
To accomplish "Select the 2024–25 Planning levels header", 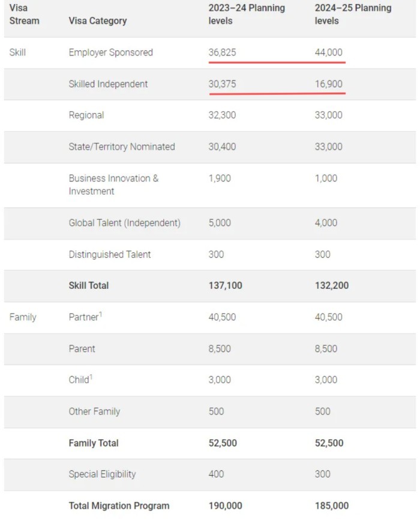I will [x=353, y=14].
